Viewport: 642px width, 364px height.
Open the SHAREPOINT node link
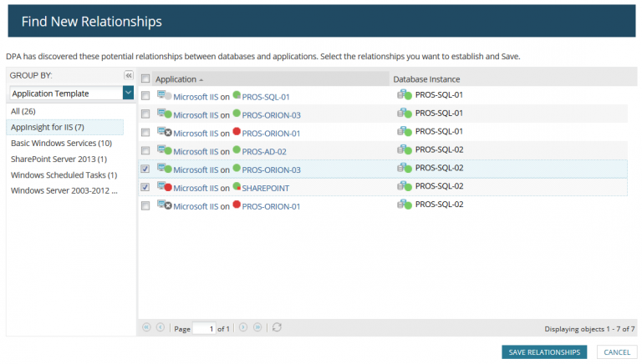[x=265, y=188]
